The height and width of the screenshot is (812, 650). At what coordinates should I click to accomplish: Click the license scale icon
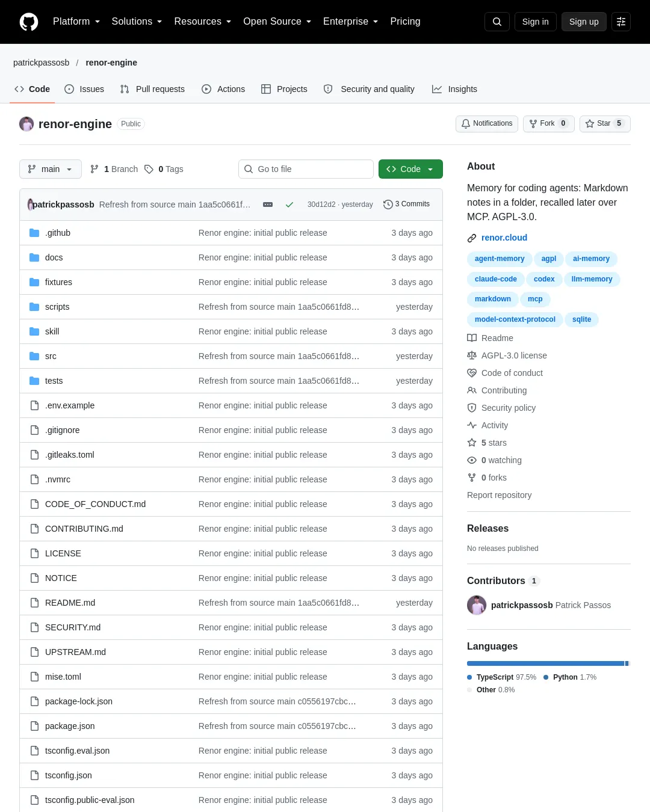472,355
